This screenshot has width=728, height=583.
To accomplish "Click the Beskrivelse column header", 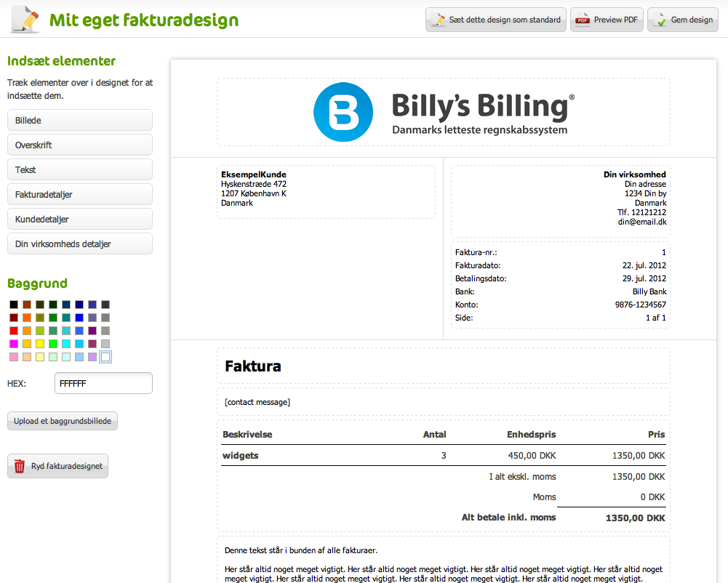I will click(247, 435).
